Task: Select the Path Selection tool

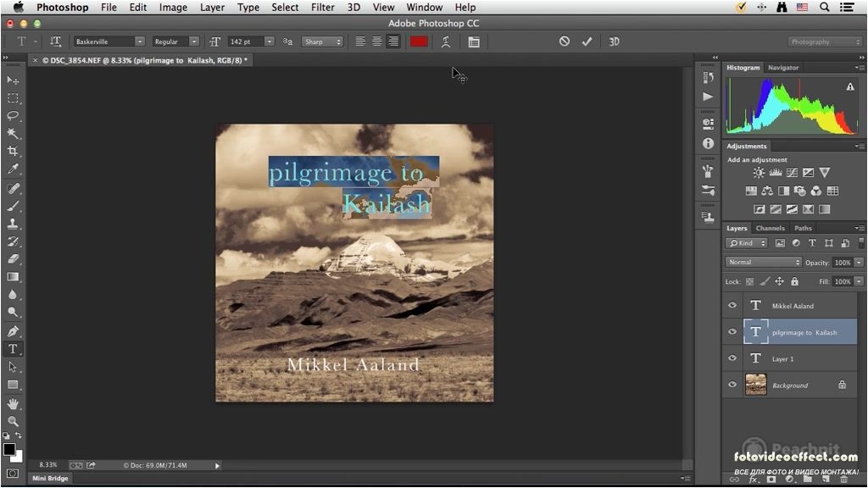Action: tap(13, 367)
